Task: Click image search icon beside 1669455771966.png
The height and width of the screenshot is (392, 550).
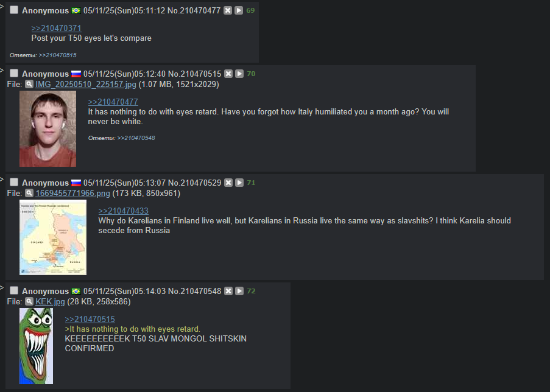Action: pos(29,193)
